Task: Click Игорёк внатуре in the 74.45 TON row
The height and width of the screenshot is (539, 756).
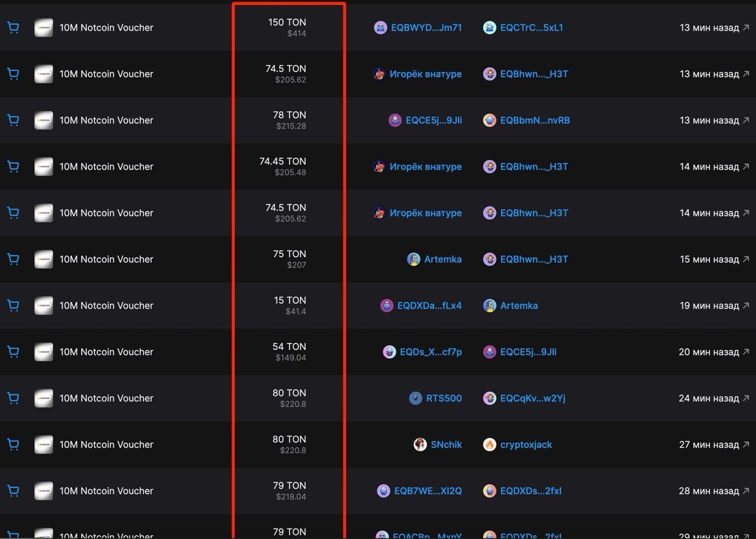Action: [425, 167]
